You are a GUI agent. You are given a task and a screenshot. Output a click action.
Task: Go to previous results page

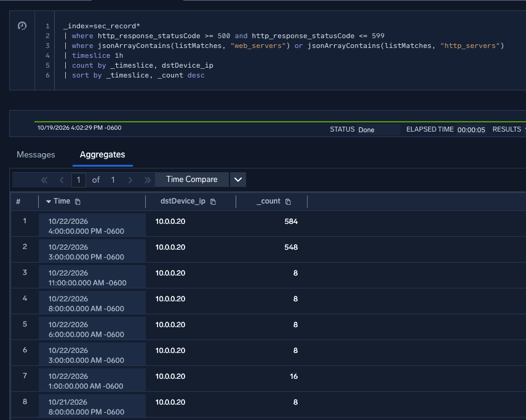pyautogui.click(x=62, y=180)
